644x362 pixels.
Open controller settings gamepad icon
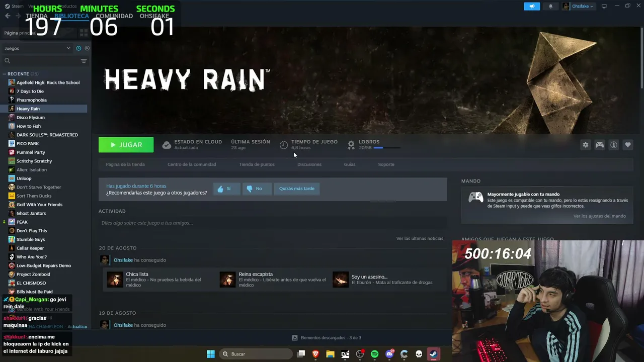[600, 145]
